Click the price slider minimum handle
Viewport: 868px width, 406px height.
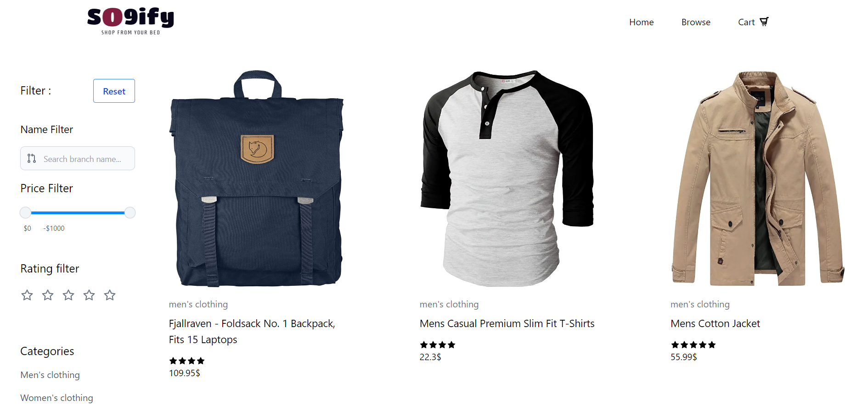click(25, 212)
